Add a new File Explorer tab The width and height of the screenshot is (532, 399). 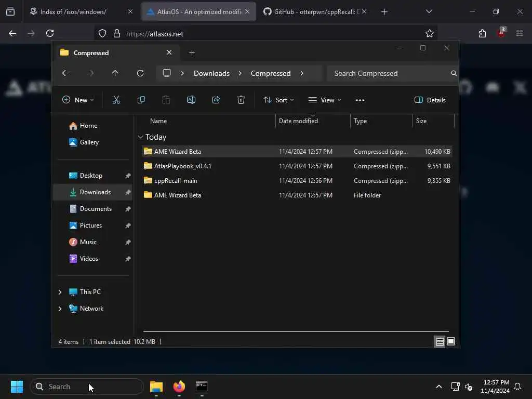(x=192, y=52)
